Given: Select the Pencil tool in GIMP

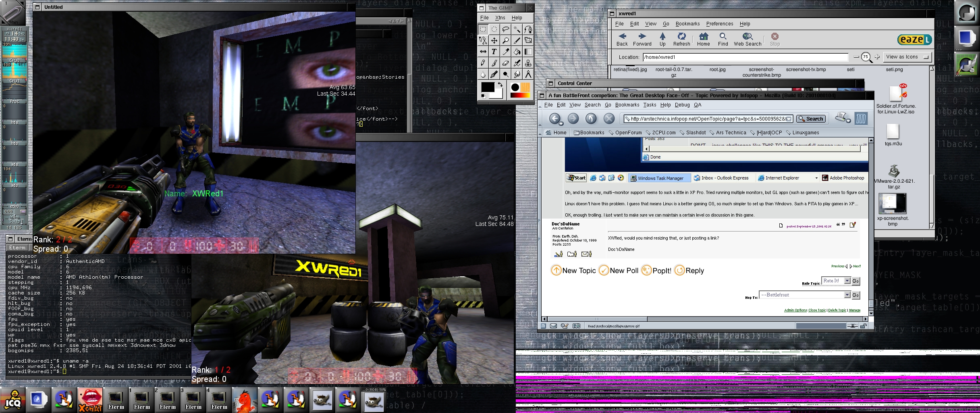Looking at the screenshot, I should [483, 63].
